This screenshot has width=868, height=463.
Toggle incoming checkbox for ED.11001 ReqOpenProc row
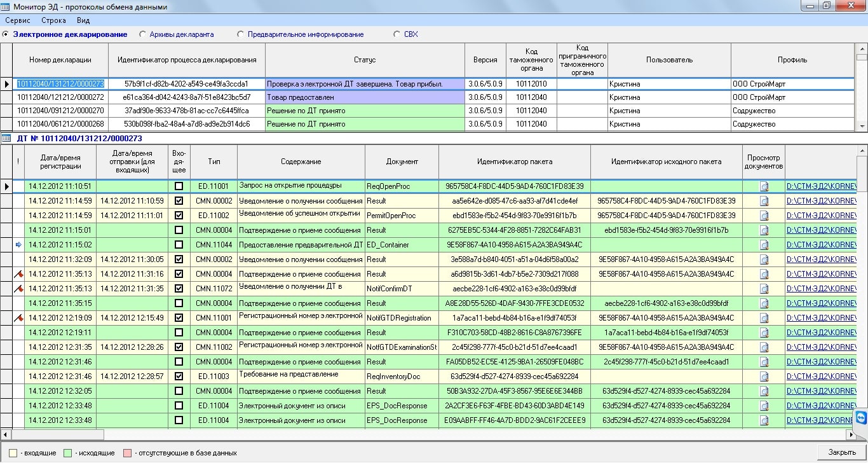(179, 186)
